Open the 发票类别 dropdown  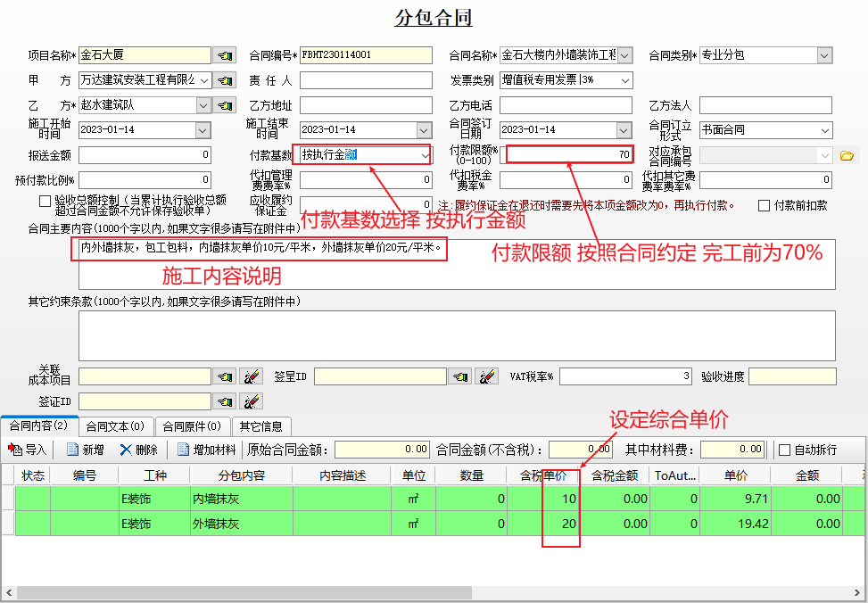(624, 80)
